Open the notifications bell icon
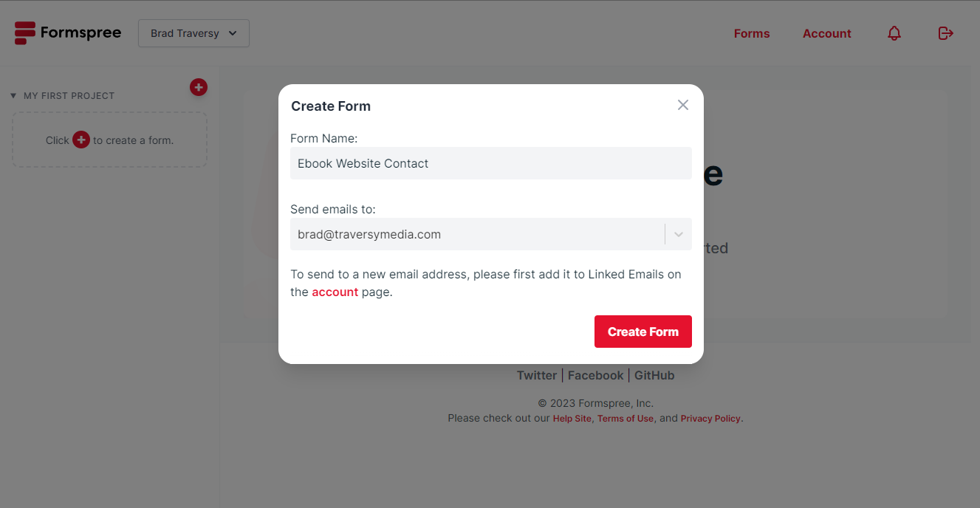Screen dimensions: 980x508 coord(894,33)
